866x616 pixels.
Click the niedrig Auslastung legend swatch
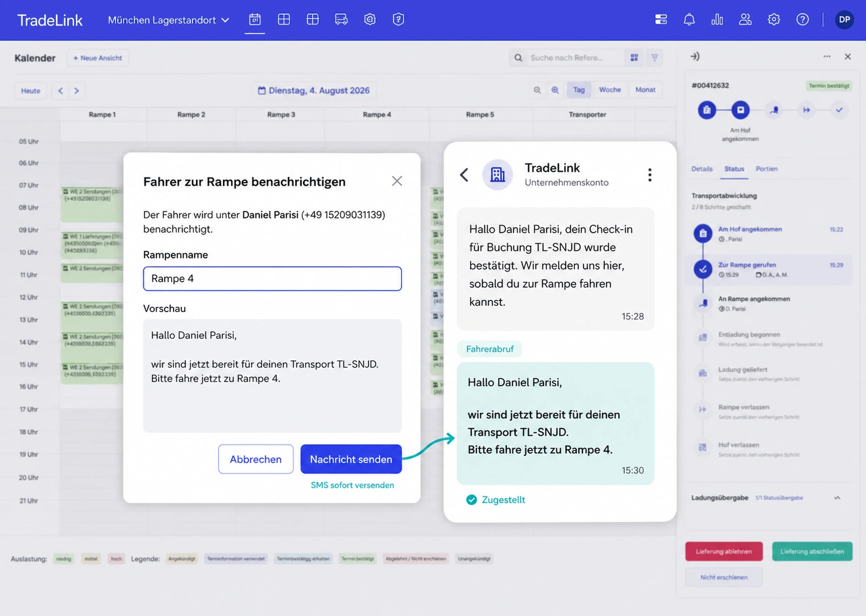63,559
